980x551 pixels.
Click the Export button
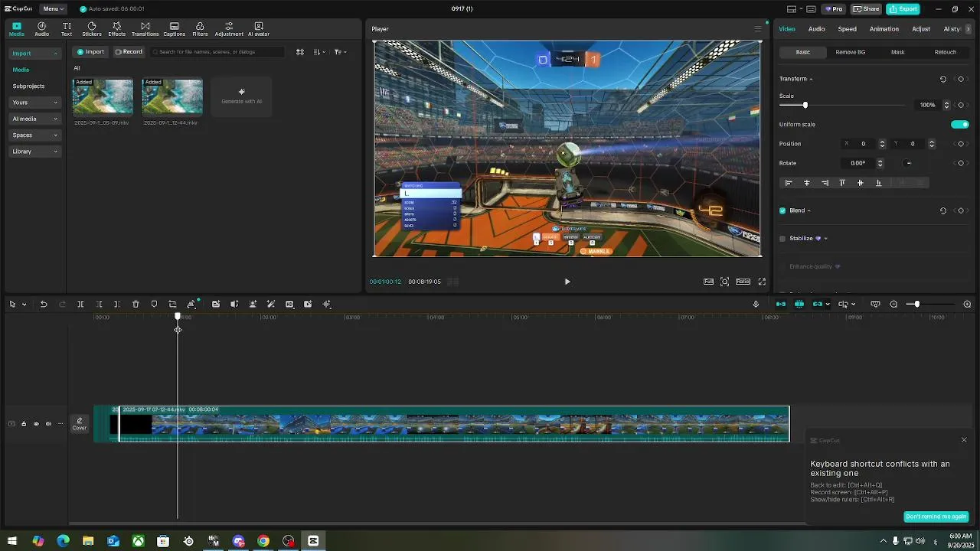(x=903, y=9)
